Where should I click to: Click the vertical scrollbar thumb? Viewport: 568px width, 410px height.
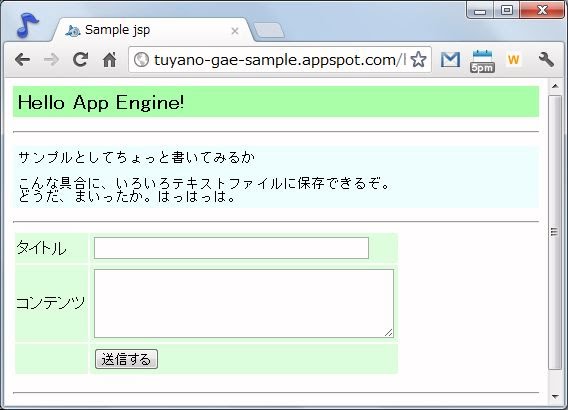click(x=555, y=232)
